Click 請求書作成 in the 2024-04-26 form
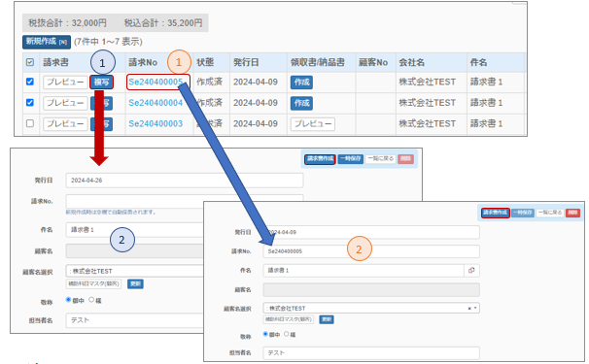 pos(320,159)
